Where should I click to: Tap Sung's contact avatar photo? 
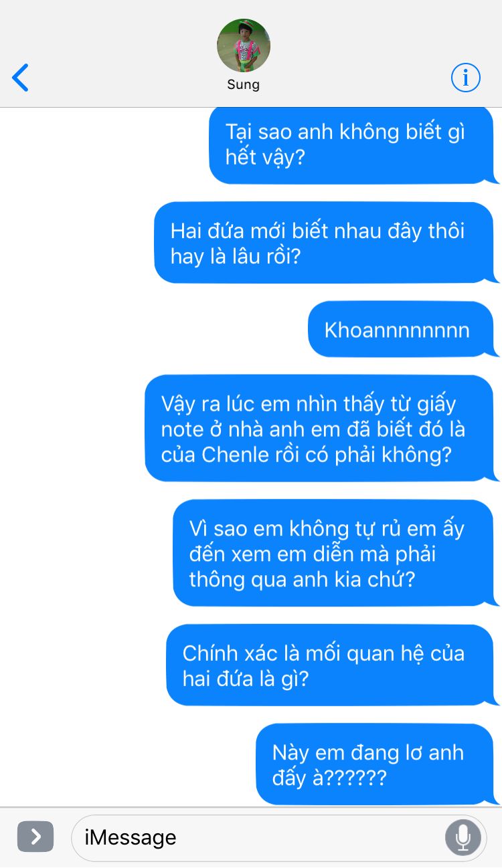[x=244, y=45]
